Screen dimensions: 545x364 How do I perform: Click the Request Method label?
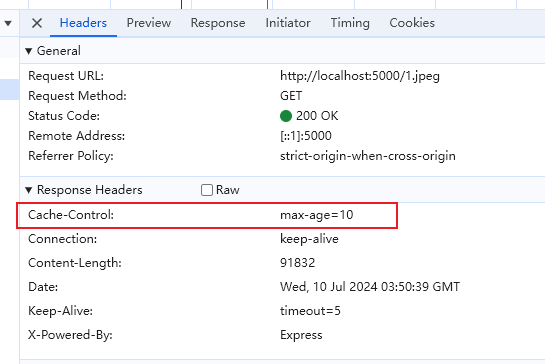point(78,96)
